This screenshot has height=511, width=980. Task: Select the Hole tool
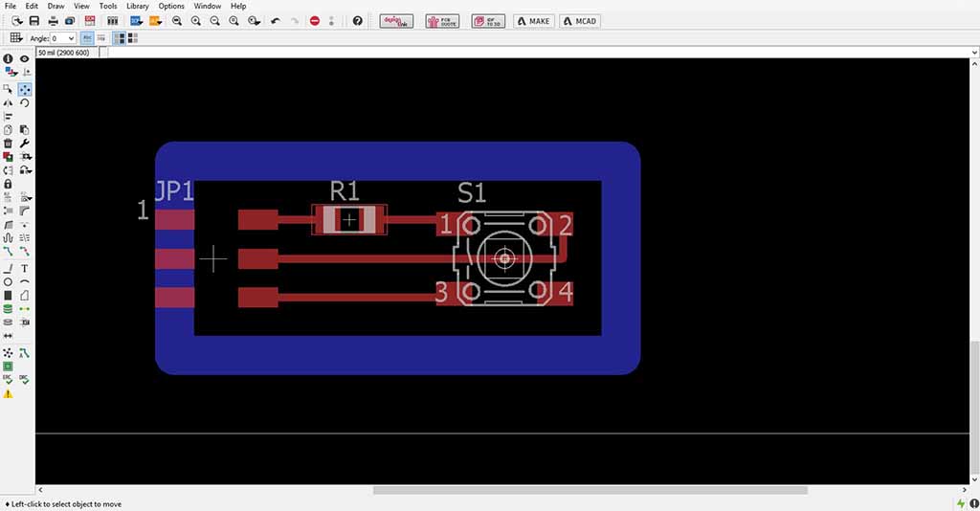click(x=8, y=322)
